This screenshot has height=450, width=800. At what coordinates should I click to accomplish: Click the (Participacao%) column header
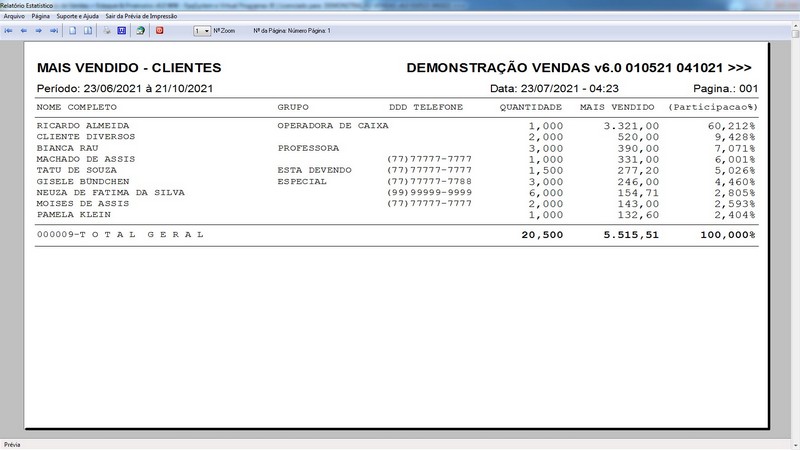pos(713,107)
